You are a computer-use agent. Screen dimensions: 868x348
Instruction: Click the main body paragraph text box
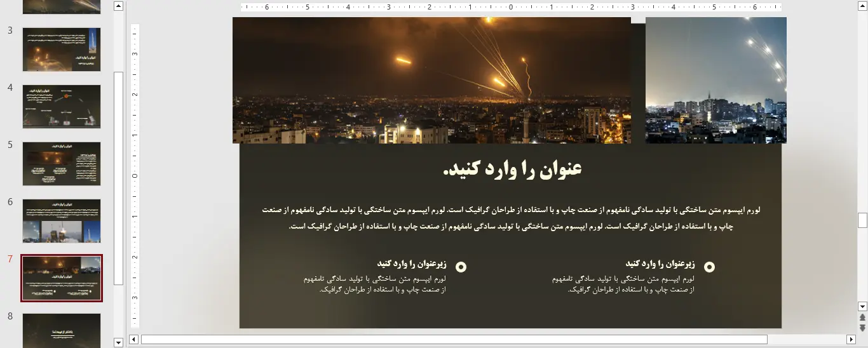(511, 218)
